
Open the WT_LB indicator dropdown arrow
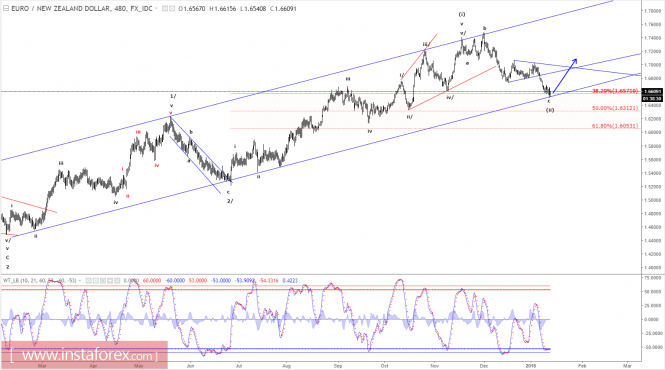click(79, 280)
